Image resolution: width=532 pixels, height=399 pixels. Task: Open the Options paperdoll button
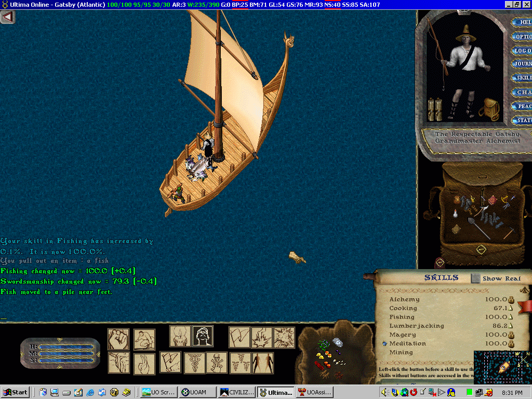[x=522, y=36]
